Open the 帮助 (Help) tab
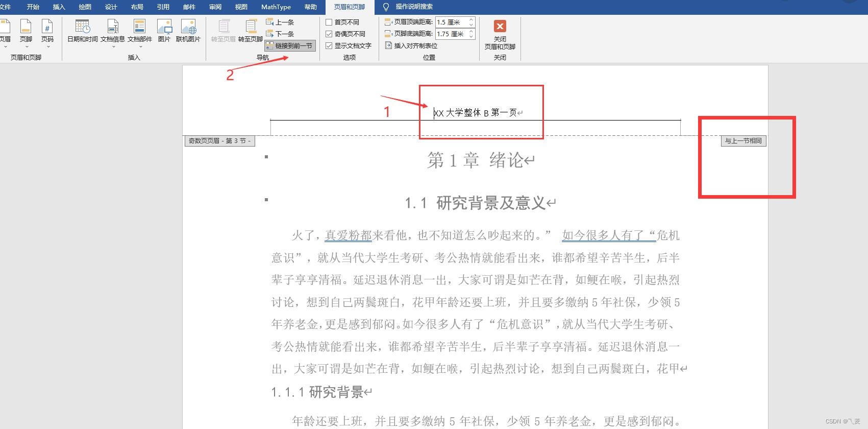This screenshot has width=868, height=429. 310,7
